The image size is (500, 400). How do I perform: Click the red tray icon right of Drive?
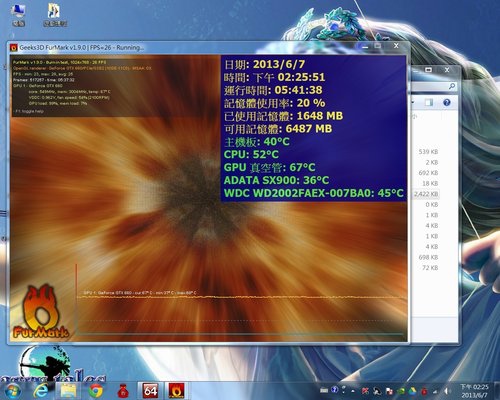(x=424, y=391)
